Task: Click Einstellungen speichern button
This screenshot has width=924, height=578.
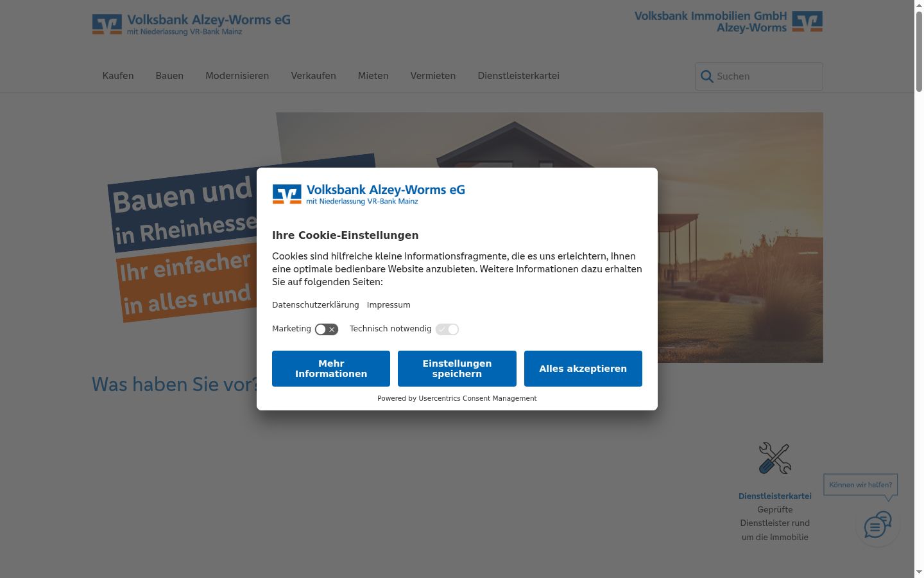Action: (457, 369)
